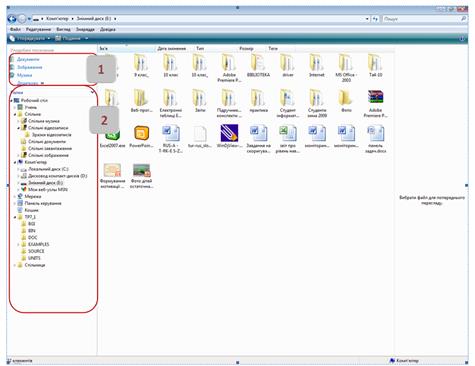Click the Комп'ютер address breadcrumb
The image size is (475, 366).
tap(57, 19)
